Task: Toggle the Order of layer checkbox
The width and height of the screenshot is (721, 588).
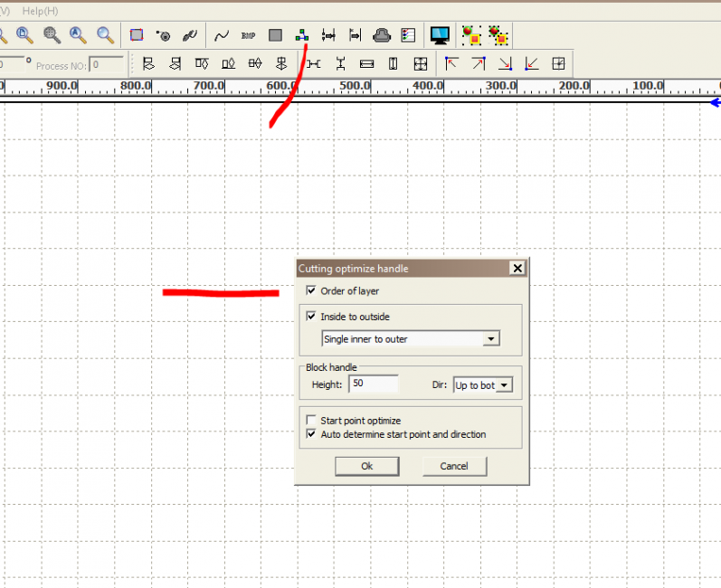Action: [x=311, y=291]
